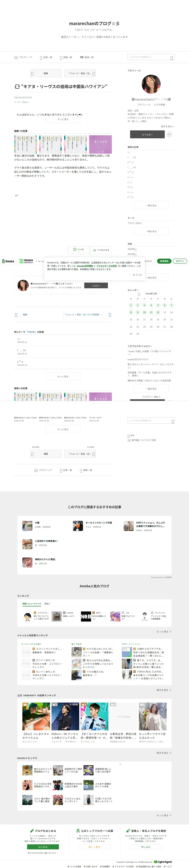Click previous month arrow in calendar
This screenshot has width=189, height=868.
coord(139,294)
